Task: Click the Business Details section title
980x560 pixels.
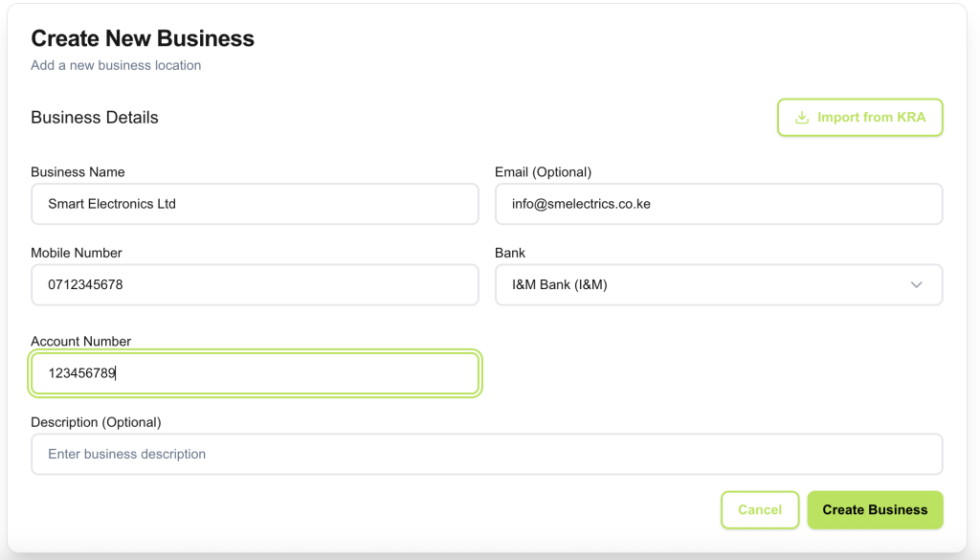Action: [x=95, y=118]
